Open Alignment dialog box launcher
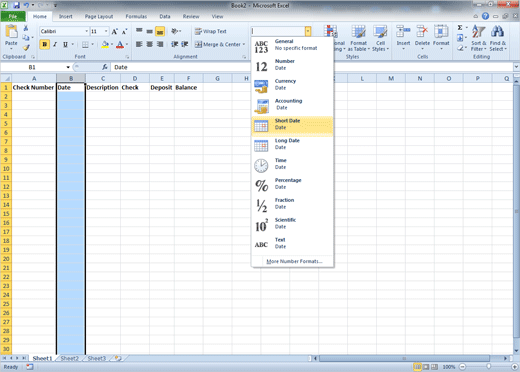Viewport: 520px width, 372px height. [x=244, y=57]
